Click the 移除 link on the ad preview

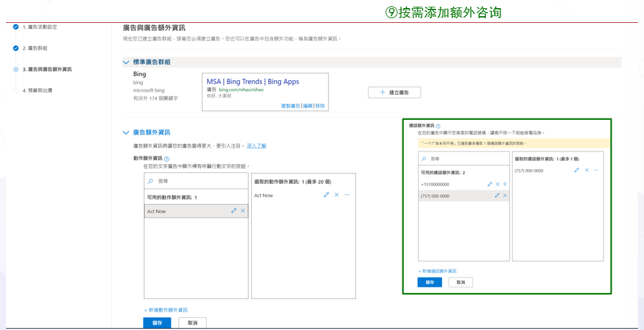click(320, 106)
